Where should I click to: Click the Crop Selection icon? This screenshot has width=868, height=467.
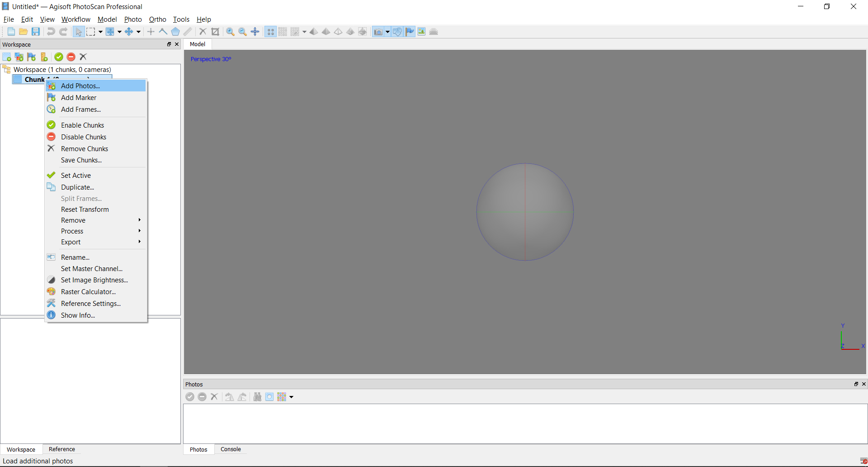click(x=215, y=32)
